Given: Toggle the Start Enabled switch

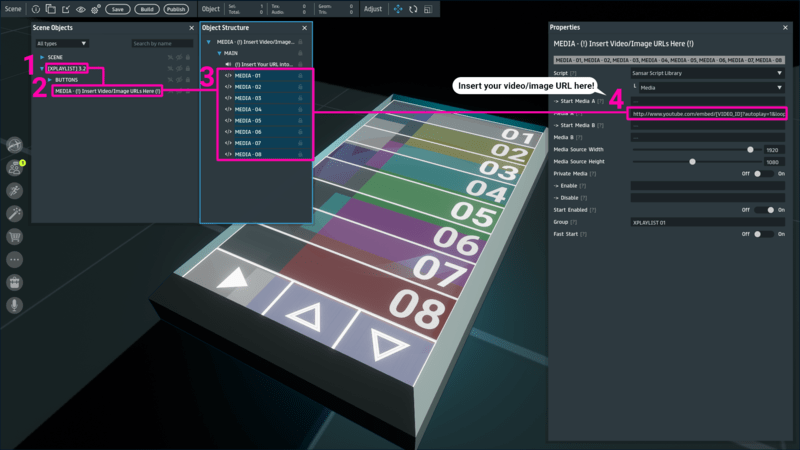Looking at the screenshot, I should click(x=764, y=210).
